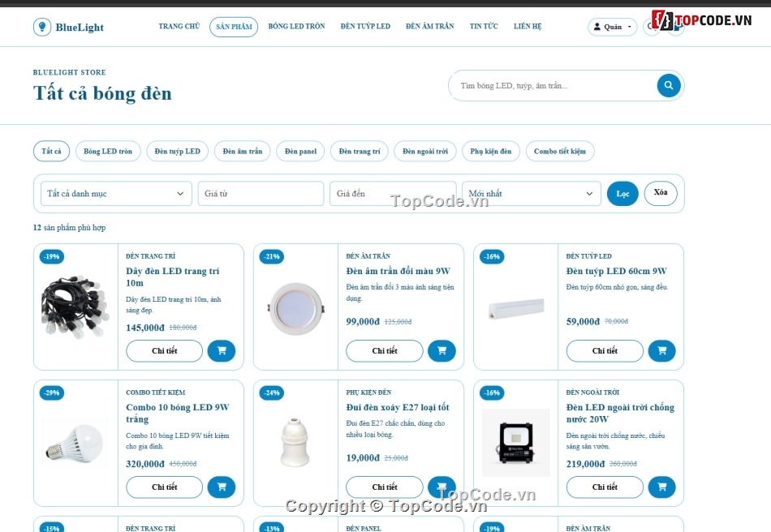Open Chi tiết for Đui đèn xoáy E27
Screen dimensions: 771x532
pyautogui.click(x=385, y=487)
